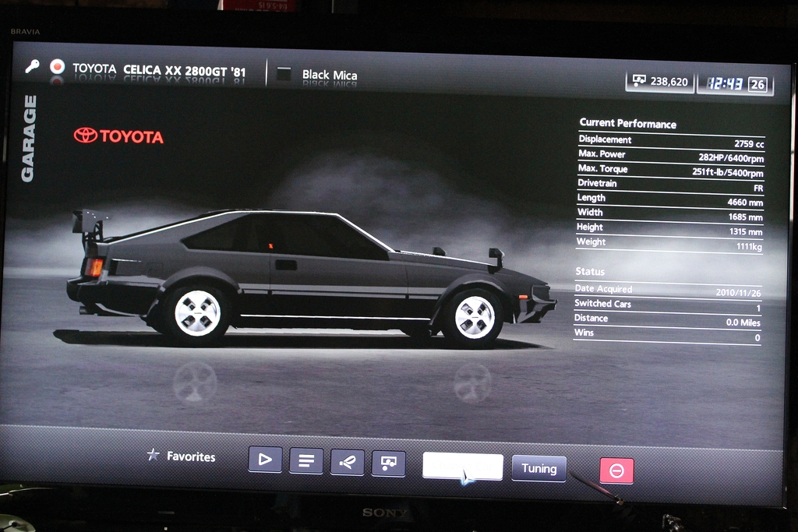Click the Wins 0 row

pyautogui.click(x=667, y=335)
